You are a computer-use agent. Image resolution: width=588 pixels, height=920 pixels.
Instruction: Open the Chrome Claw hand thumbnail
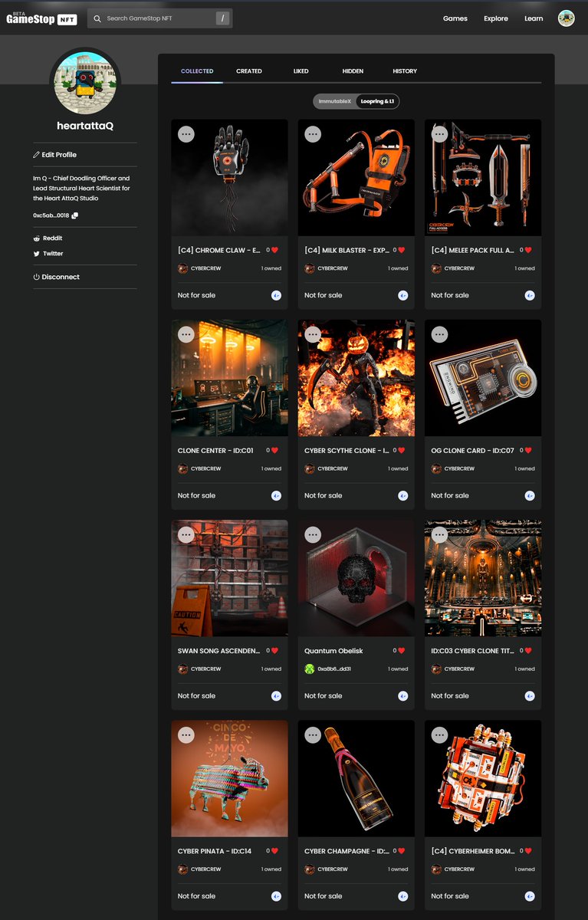230,177
